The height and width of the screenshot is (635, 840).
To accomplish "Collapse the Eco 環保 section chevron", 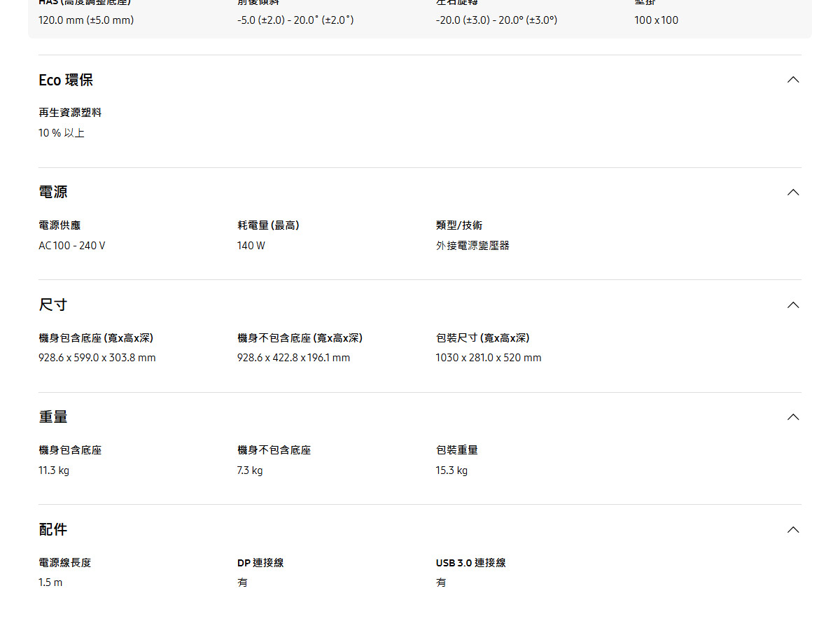I will 792,80.
